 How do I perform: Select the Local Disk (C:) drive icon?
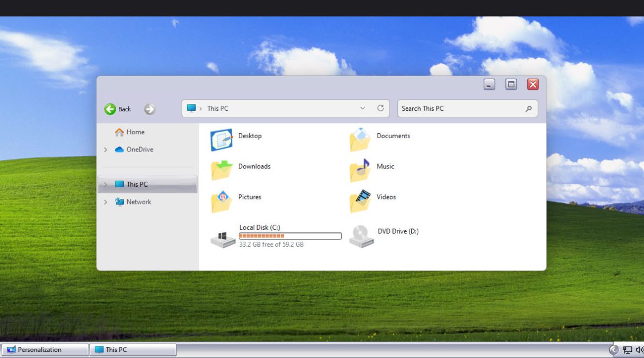point(222,239)
